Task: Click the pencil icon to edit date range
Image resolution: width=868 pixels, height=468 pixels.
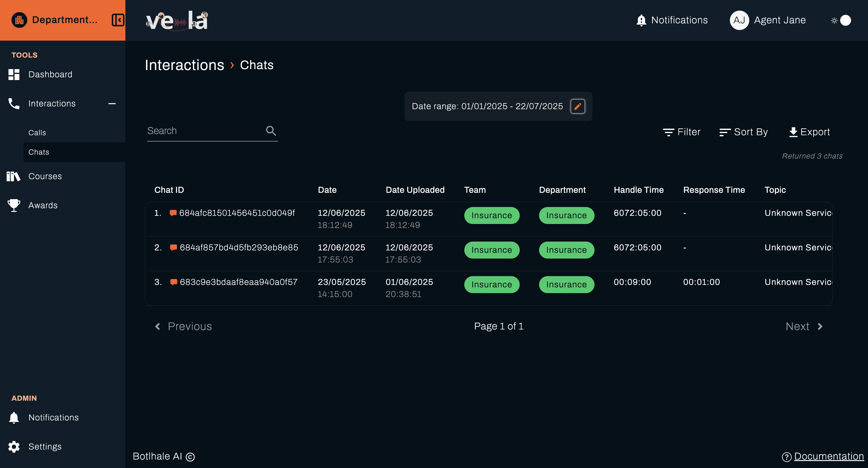Action: (577, 107)
